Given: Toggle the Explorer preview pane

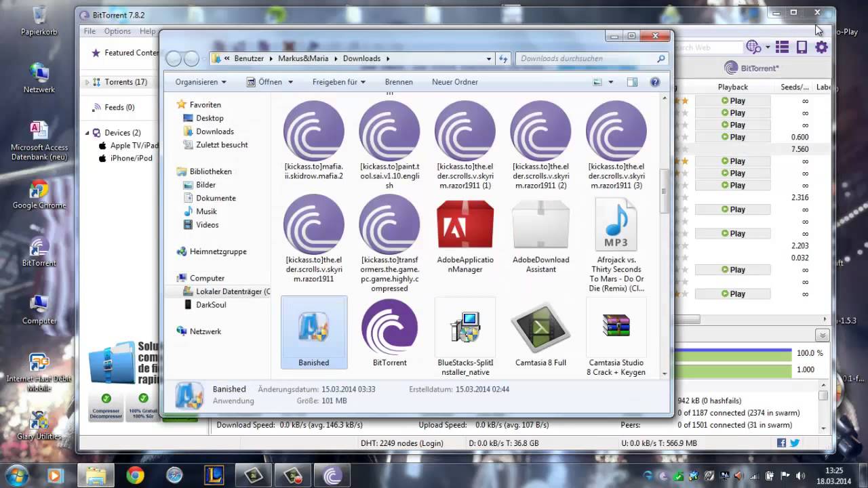Looking at the screenshot, I should (x=632, y=82).
